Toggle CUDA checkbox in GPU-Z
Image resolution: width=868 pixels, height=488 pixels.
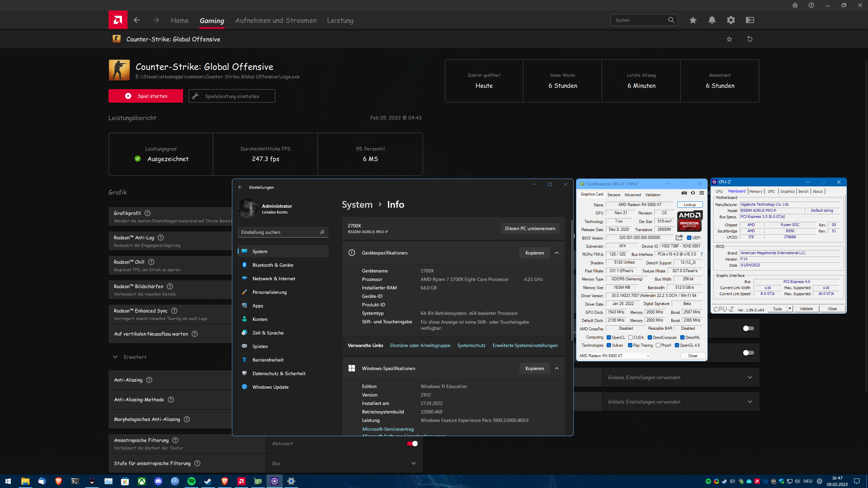(630, 338)
